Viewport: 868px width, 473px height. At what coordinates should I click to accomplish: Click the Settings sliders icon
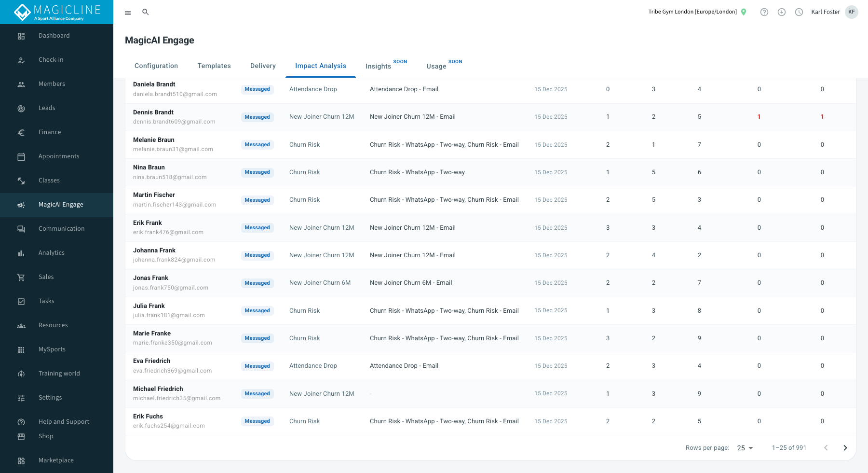(x=21, y=398)
